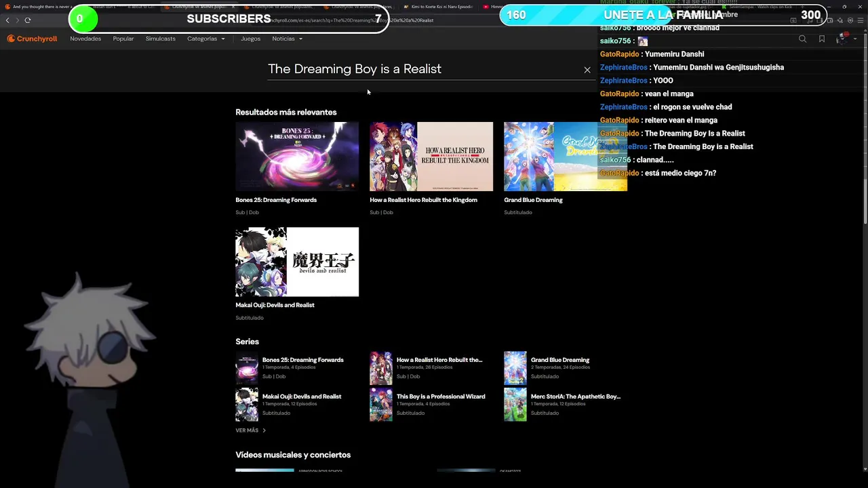
Task: Open the Crunchyroll watchlist bookmark icon
Action: 822,39
